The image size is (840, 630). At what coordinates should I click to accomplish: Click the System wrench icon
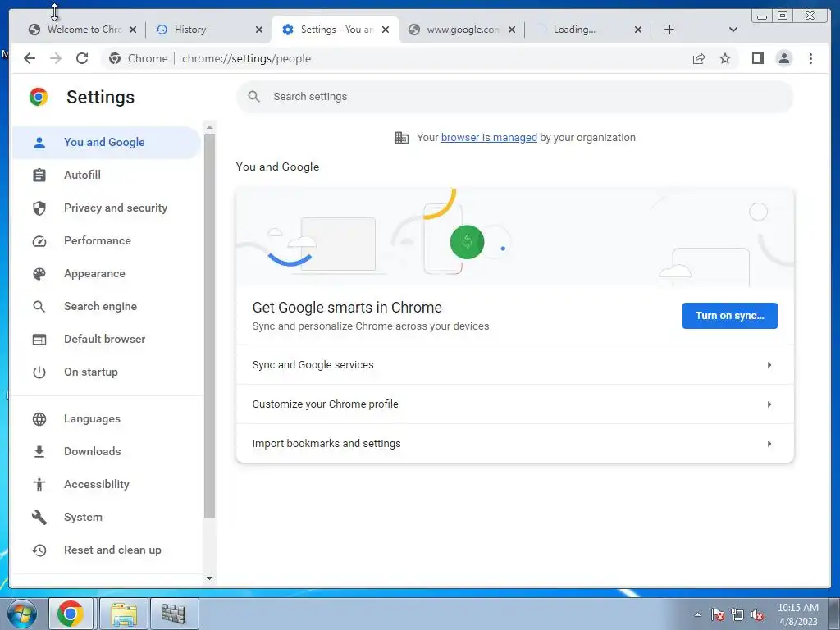point(39,517)
